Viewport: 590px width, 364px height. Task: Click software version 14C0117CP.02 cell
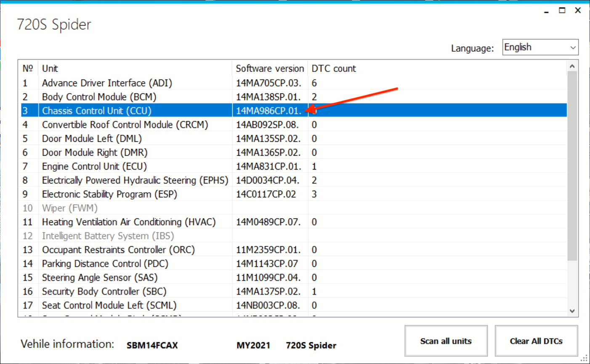coord(266,194)
